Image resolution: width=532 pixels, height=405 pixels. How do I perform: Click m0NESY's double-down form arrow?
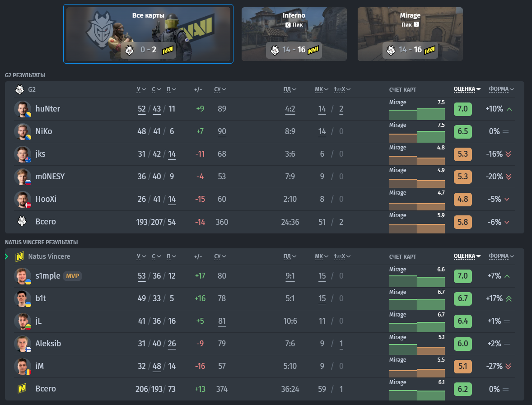(x=508, y=177)
